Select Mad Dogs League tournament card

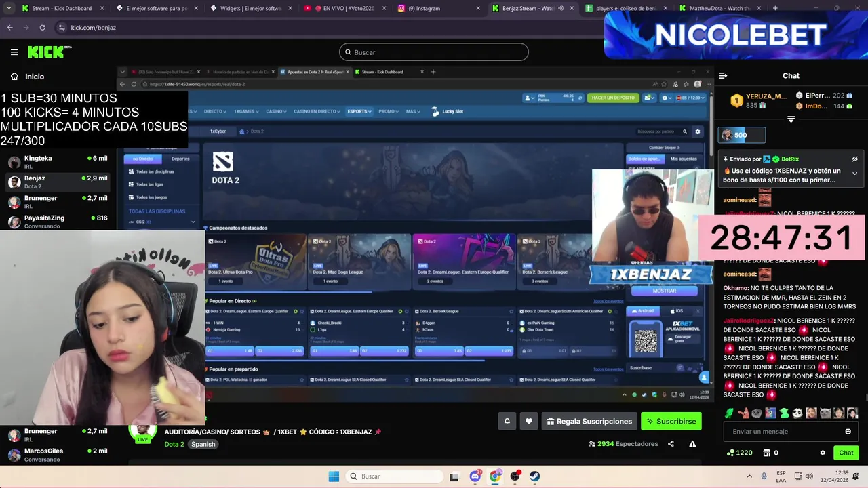pyautogui.click(x=360, y=262)
